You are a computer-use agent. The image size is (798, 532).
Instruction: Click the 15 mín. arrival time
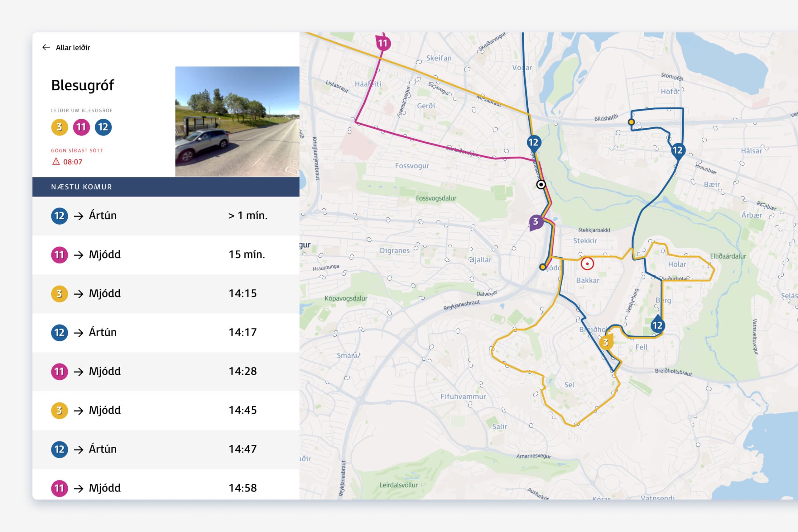pyautogui.click(x=247, y=254)
